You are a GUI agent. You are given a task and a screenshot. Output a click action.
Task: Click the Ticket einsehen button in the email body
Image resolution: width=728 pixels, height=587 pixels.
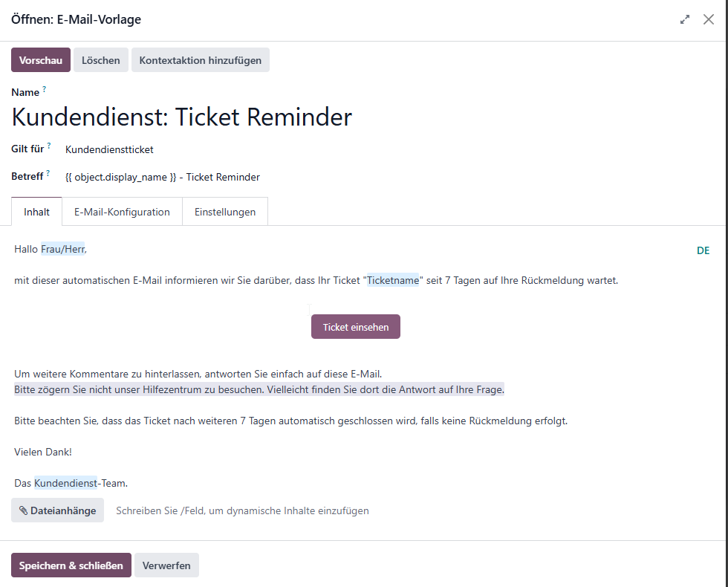pos(356,327)
